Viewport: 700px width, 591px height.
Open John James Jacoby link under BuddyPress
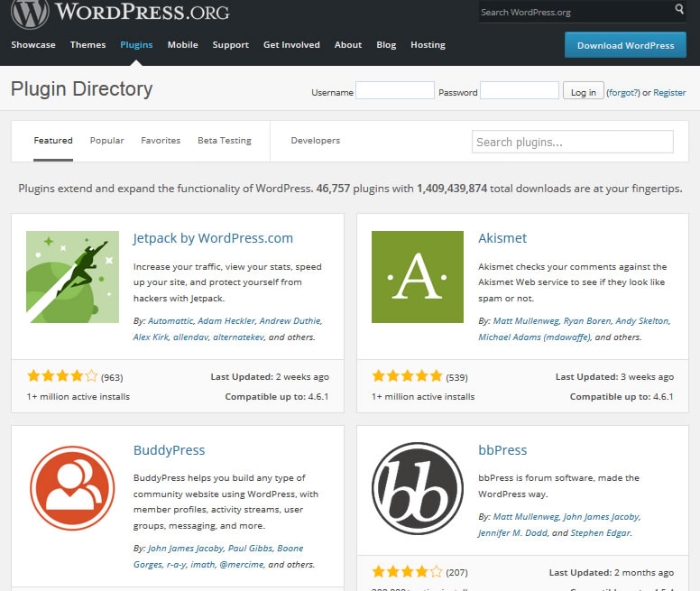click(186, 549)
